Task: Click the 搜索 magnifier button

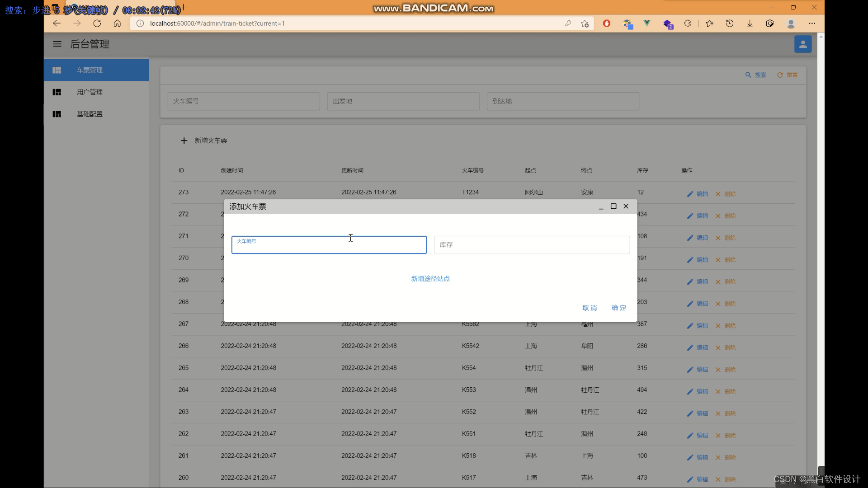Action: click(755, 75)
